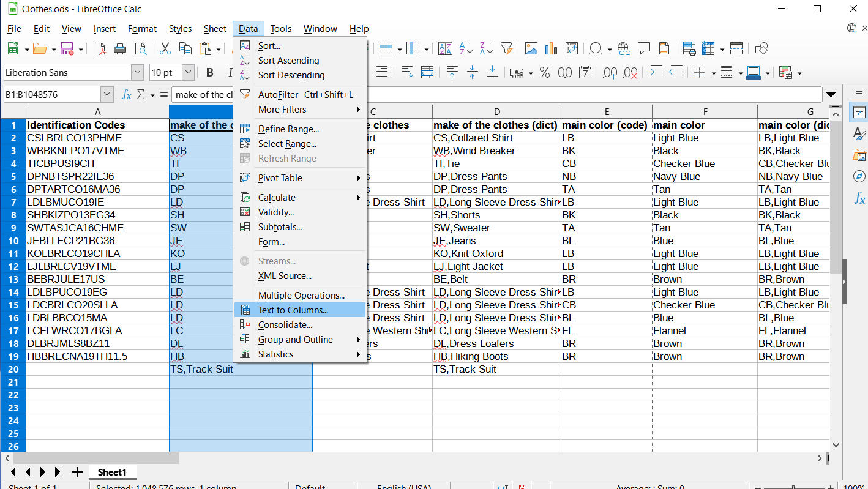
Task: Click the Format as Percent icon
Action: (545, 73)
